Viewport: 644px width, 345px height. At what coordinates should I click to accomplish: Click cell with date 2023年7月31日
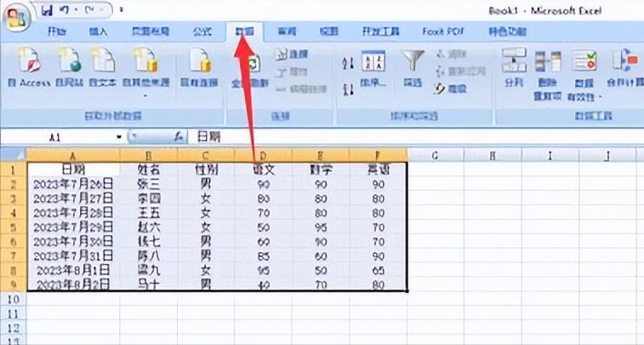[x=73, y=256]
